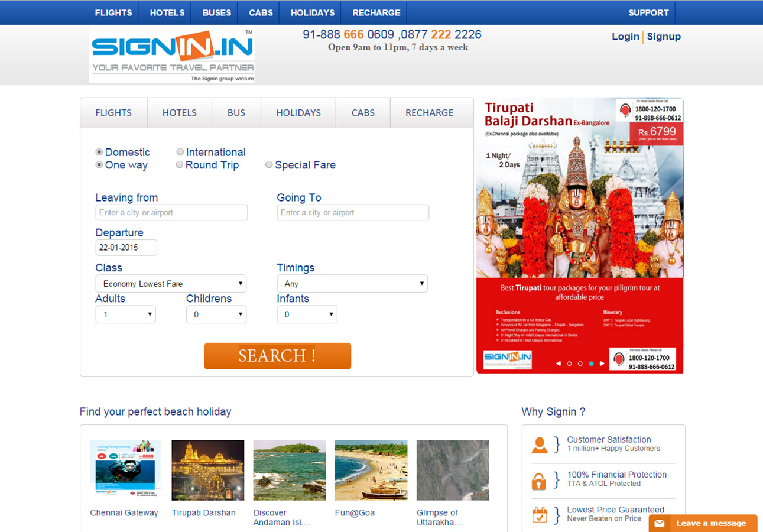Click the Login link
The height and width of the screenshot is (532, 763).
(x=625, y=37)
